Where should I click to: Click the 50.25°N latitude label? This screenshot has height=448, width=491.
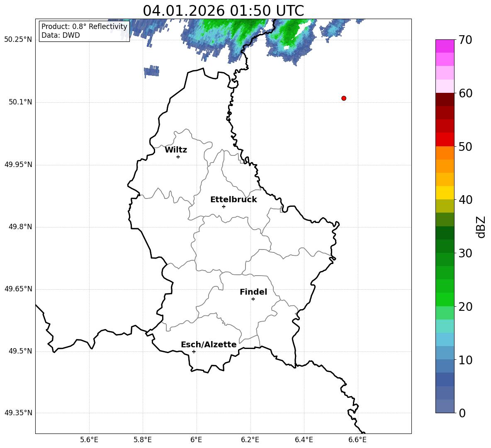18,40
